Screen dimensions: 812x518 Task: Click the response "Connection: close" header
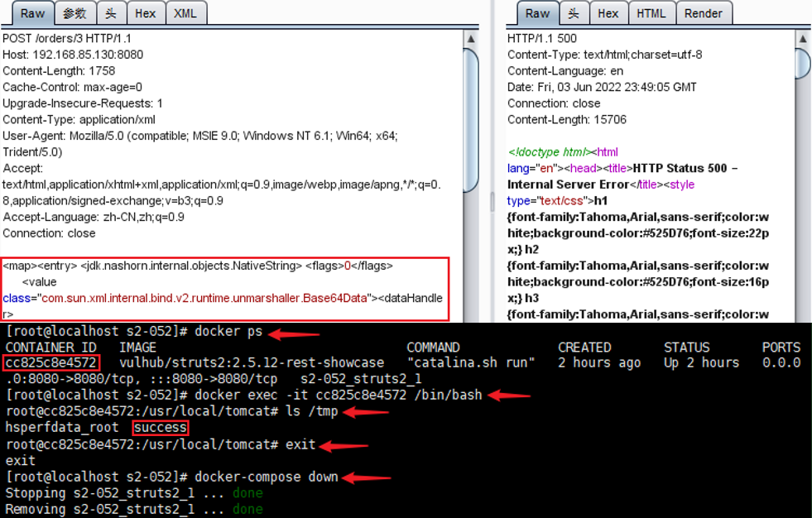(554, 103)
